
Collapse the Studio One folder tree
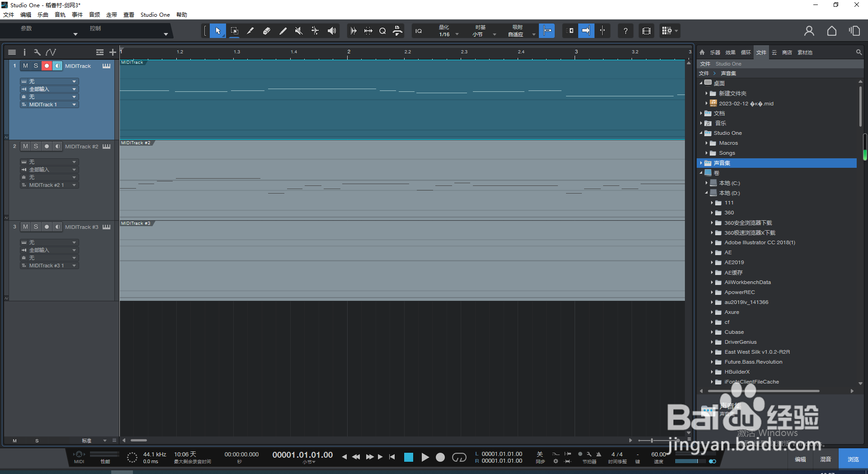click(701, 133)
